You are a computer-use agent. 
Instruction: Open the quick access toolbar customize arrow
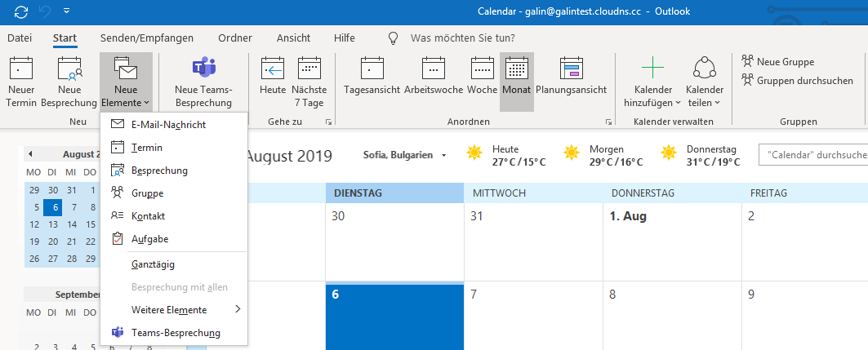click(66, 11)
